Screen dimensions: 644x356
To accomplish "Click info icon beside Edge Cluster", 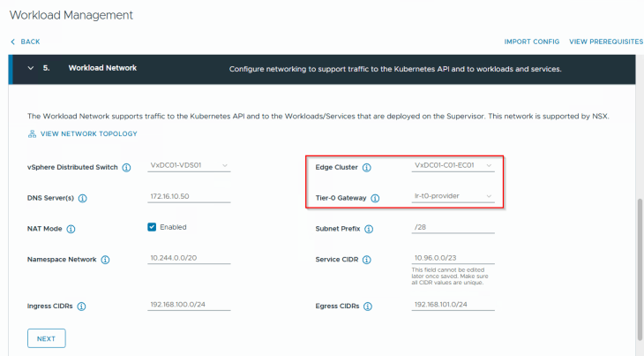I will point(366,167).
